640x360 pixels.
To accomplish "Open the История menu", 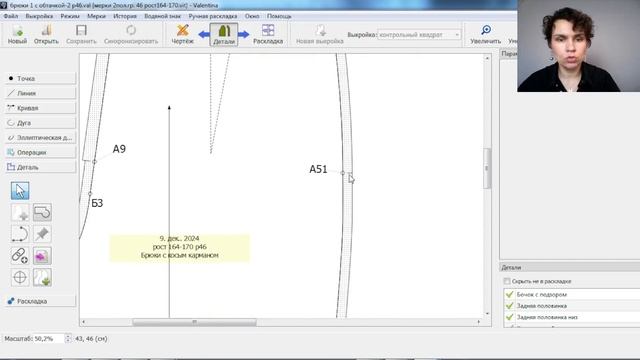I will tap(125, 16).
